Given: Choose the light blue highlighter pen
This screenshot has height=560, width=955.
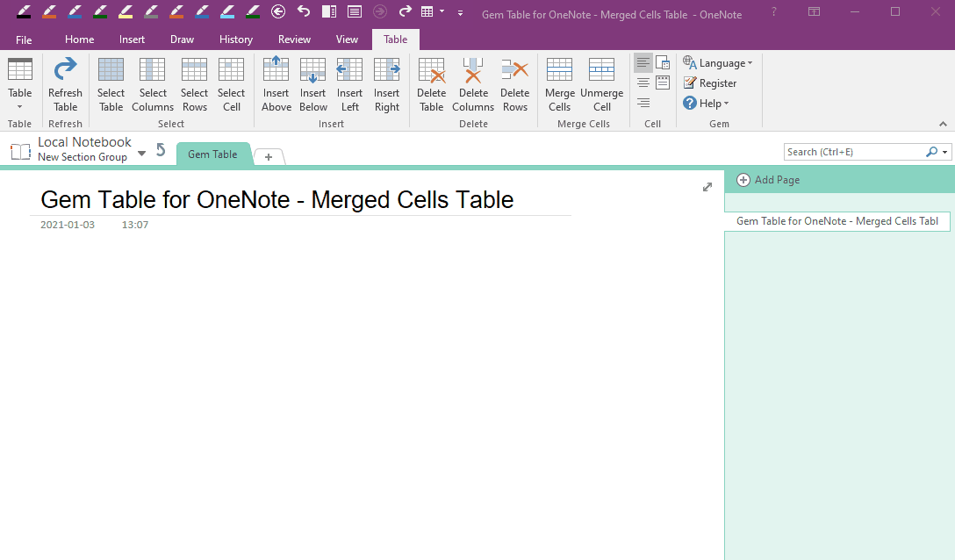Looking at the screenshot, I should tap(227, 11).
